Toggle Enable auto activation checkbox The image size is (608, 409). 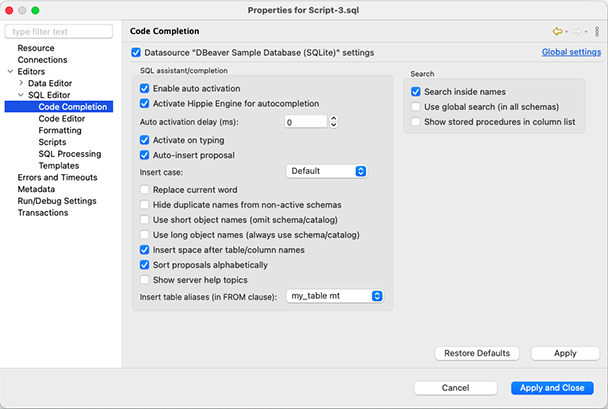click(x=144, y=88)
